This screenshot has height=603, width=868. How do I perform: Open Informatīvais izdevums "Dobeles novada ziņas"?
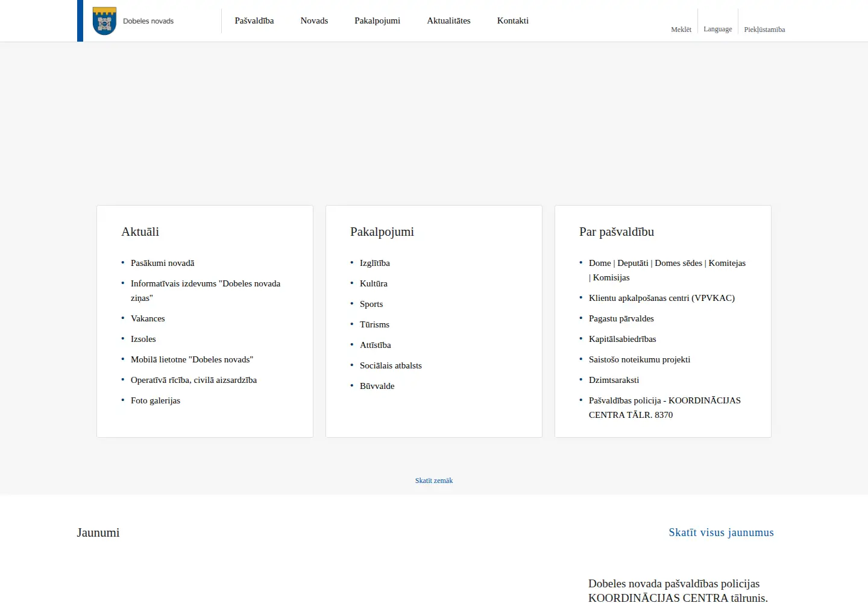click(x=206, y=291)
